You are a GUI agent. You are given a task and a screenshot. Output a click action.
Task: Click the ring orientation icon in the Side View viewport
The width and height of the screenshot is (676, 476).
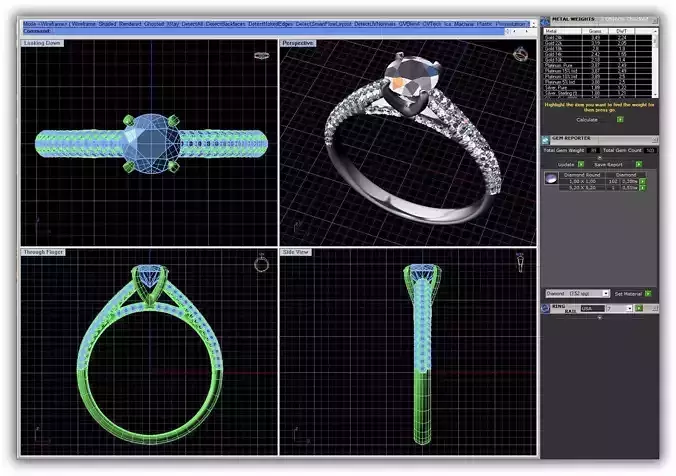point(520,263)
